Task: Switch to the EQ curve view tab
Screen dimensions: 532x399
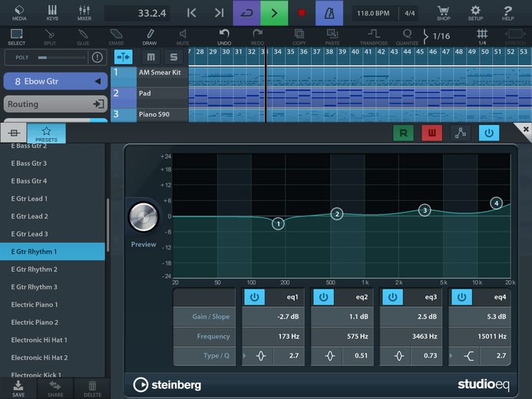Action: (x=14, y=133)
